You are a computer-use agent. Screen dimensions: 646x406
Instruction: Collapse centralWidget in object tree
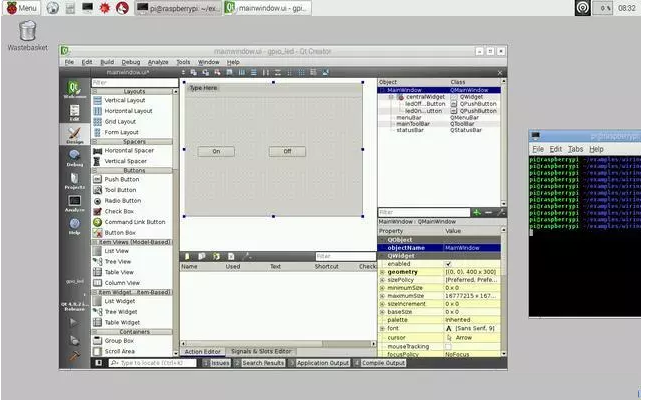(x=391, y=97)
